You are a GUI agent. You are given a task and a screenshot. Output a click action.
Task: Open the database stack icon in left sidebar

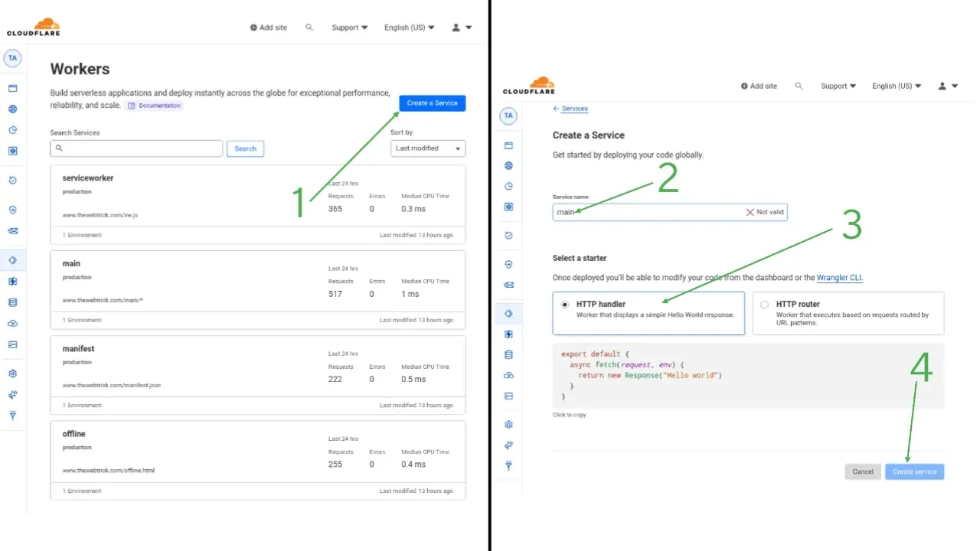(12, 302)
